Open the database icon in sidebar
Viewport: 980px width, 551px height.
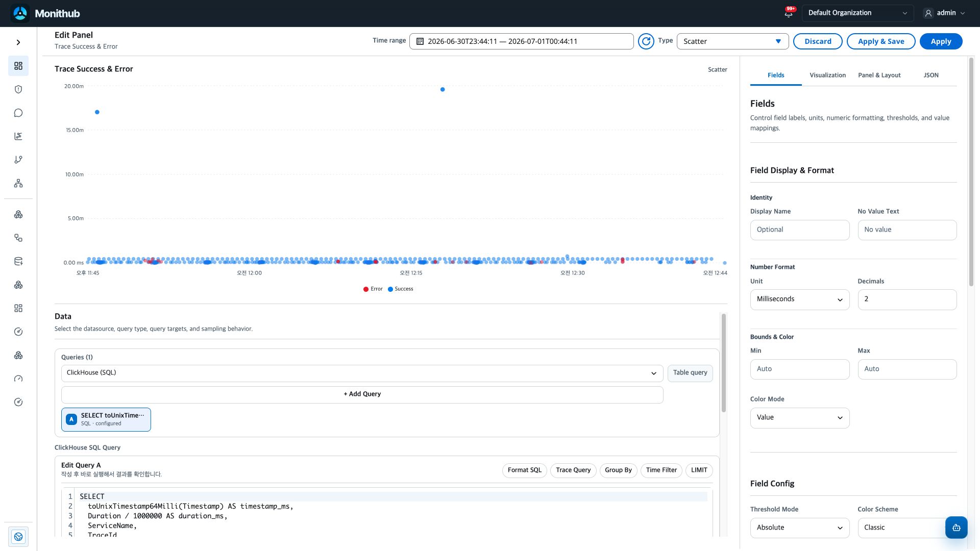click(x=18, y=261)
